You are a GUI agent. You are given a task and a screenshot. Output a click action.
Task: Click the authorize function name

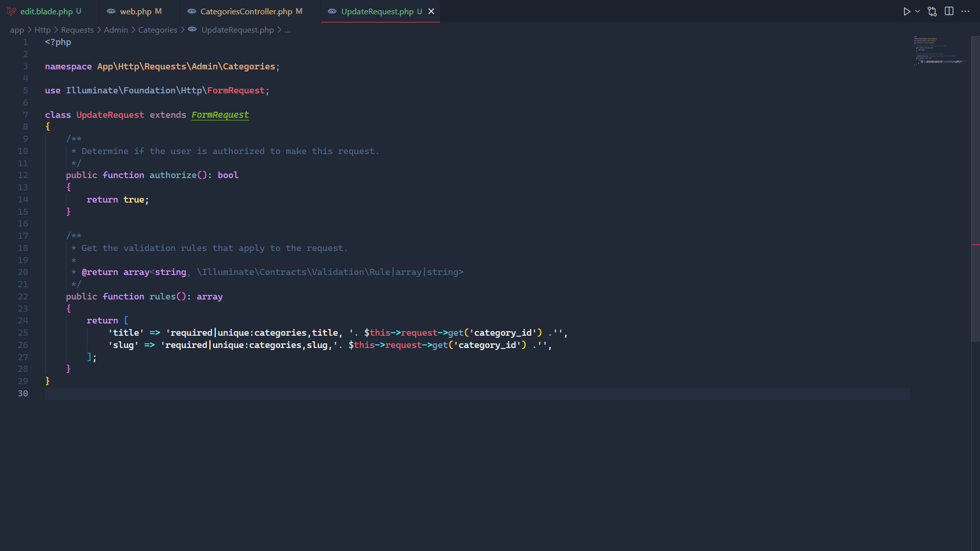click(x=173, y=175)
